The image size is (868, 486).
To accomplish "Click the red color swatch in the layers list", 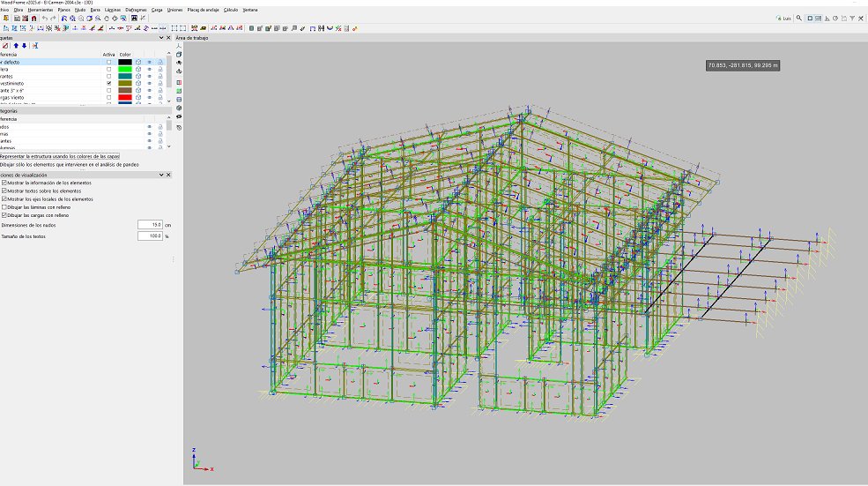I will [x=125, y=97].
